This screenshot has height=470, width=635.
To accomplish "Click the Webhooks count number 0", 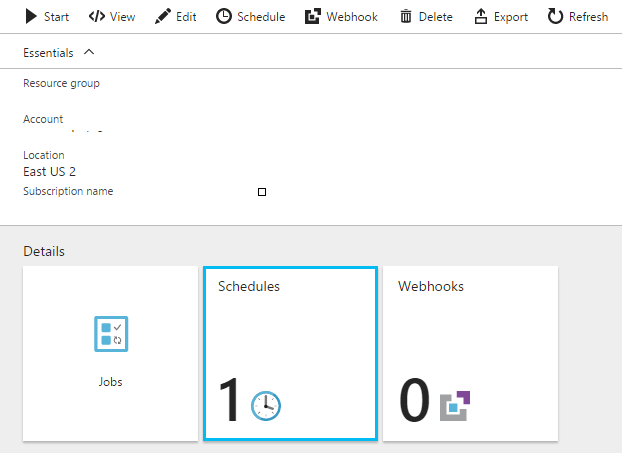I will [x=414, y=399].
